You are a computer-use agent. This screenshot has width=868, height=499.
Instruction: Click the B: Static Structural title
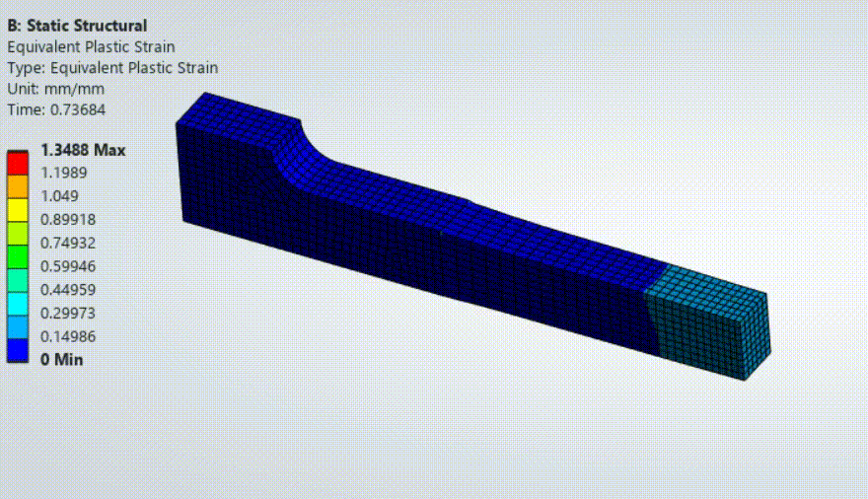point(77,26)
